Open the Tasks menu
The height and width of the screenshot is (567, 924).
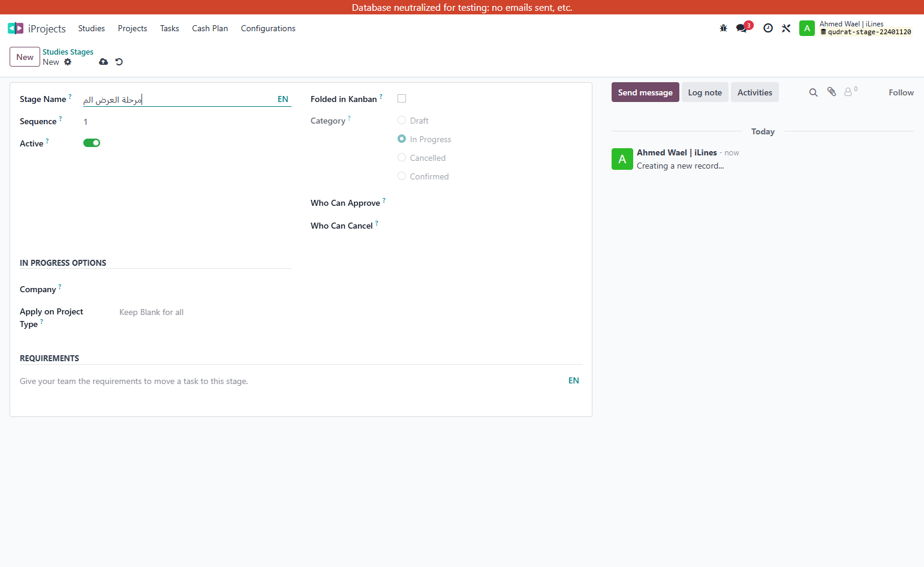click(x=170, y=28)
